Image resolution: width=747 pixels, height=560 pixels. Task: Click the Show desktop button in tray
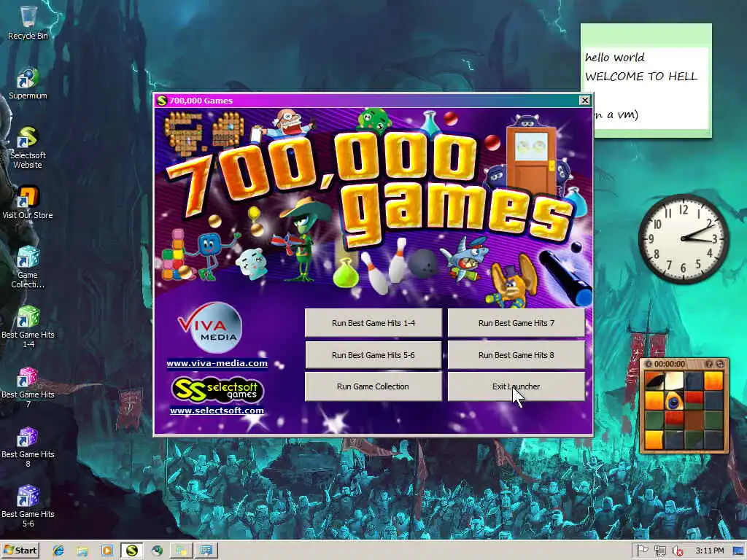(738, 551)
